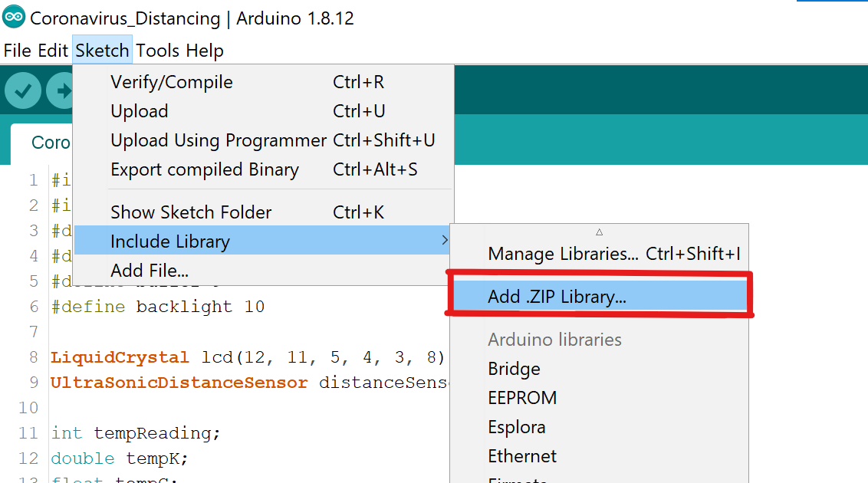868x483 pixels.
Task: Select Add .ZIP Library option
Action: point(556,296)
